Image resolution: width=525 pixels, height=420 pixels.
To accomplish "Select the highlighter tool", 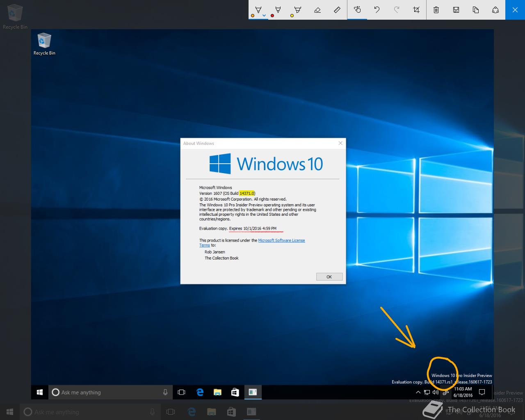I will coord(298,9).
